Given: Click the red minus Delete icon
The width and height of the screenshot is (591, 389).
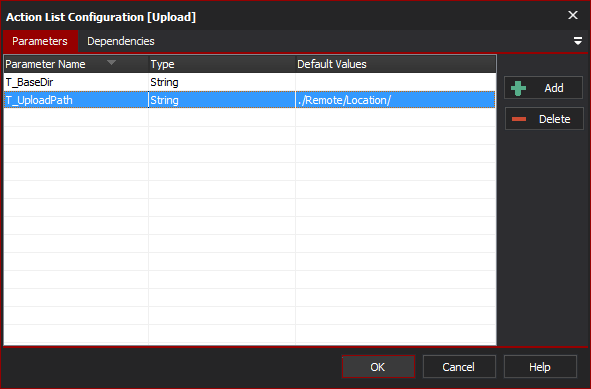Looking at the screenshot, I should tap(519, 119).
